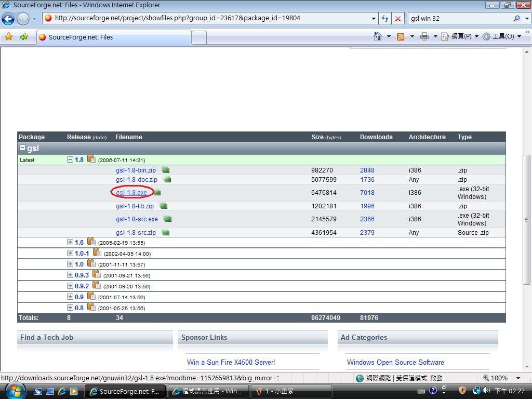Image resolution: width=532 pixels, height=399 pixels.
Task: Click the search box containing gsl win 32
Action: pos(458,18)
